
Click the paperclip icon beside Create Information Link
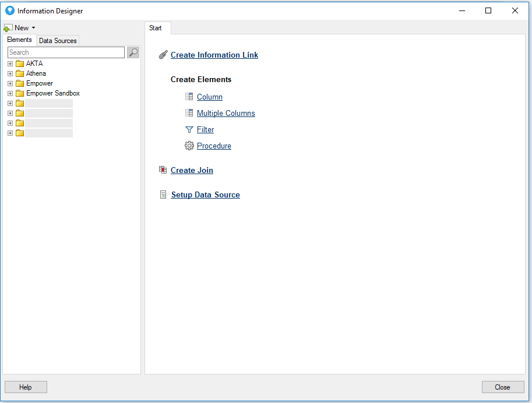point(163,55)
